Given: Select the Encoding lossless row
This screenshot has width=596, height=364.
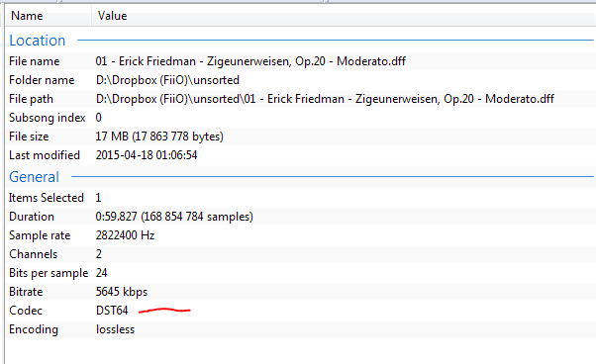Looking at the screenshot, I should point(300,329).
